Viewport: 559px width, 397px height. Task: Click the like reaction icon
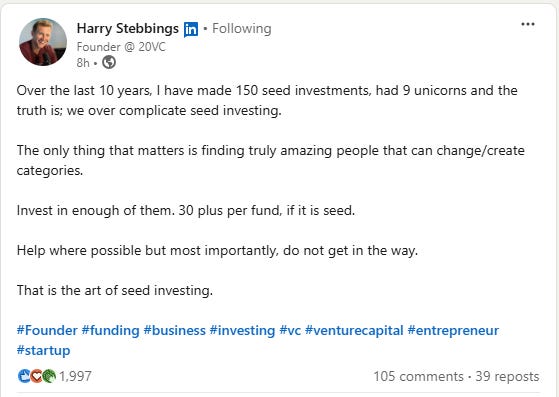[x=24, y=376]
